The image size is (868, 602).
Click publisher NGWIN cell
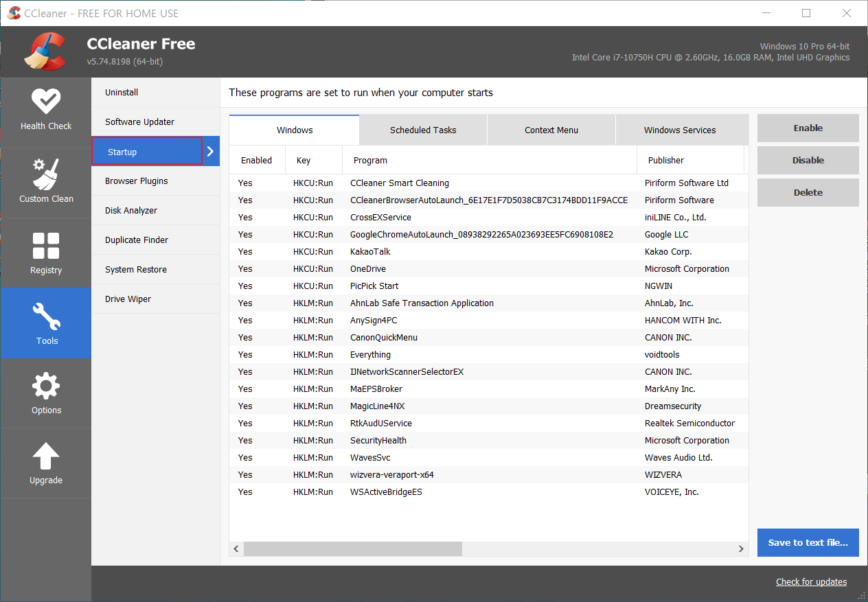pos(659,286)
